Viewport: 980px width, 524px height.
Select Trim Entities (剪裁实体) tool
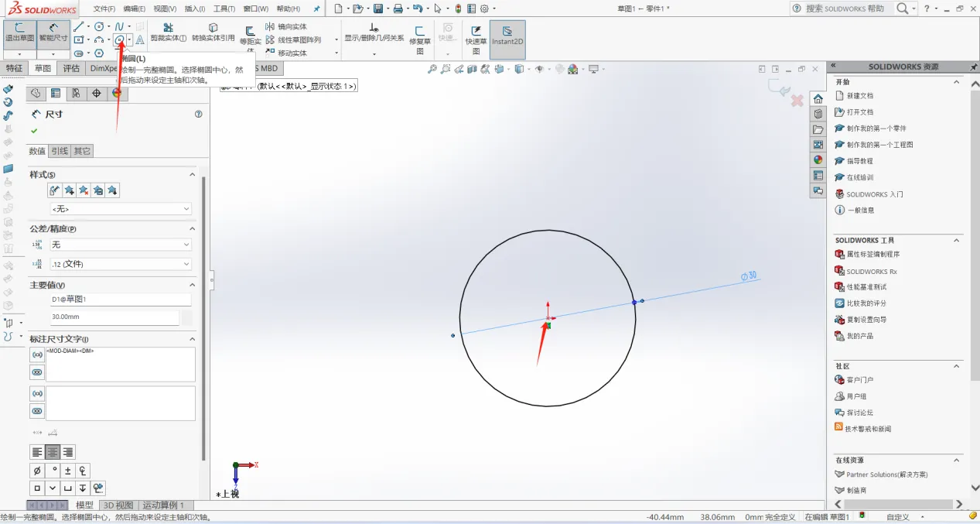tap(168, 32)
